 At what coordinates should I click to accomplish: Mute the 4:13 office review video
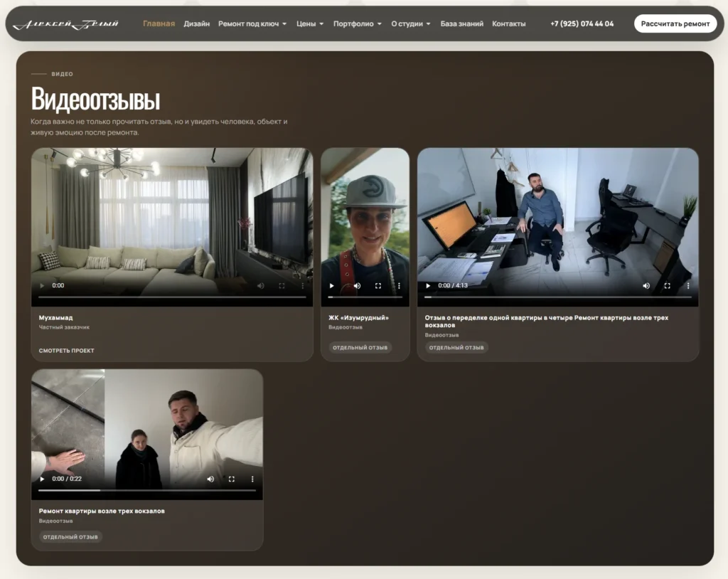646,286
